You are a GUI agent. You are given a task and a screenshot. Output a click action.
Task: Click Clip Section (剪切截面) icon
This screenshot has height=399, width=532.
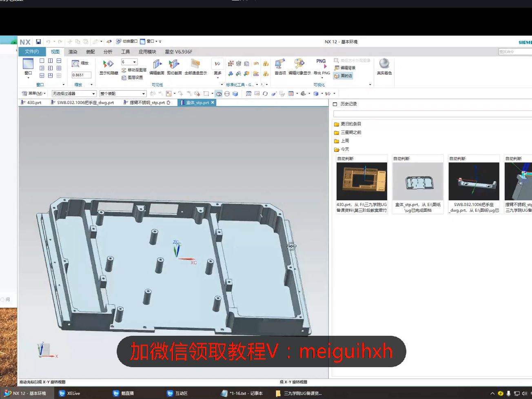174,67
